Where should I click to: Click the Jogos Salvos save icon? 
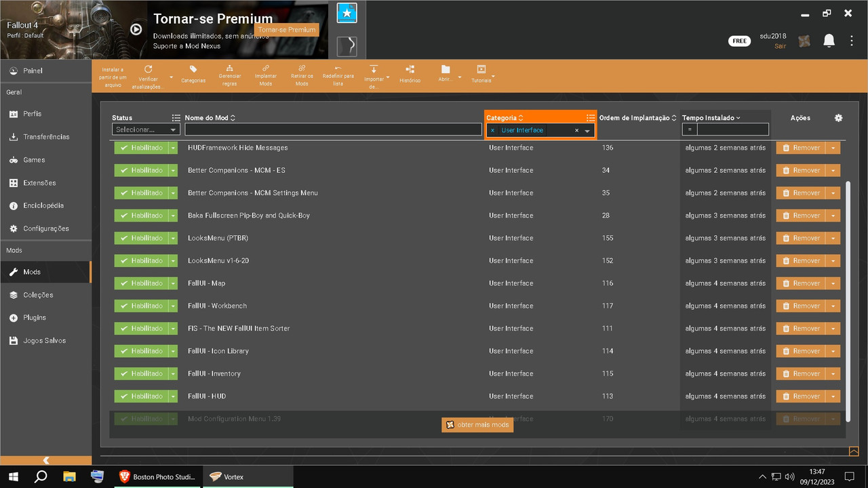(x=13, y=341)
